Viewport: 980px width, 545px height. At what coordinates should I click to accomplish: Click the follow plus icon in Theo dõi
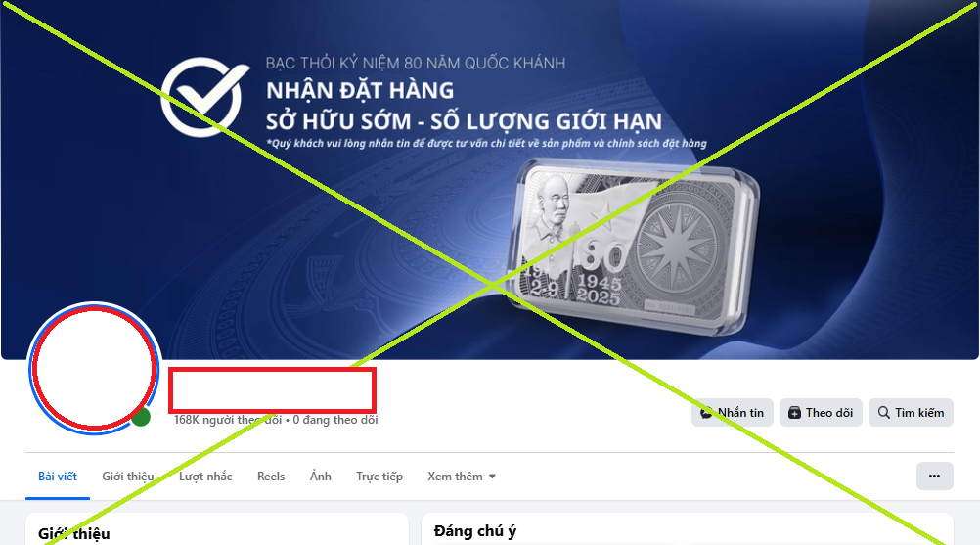(794, 413)
